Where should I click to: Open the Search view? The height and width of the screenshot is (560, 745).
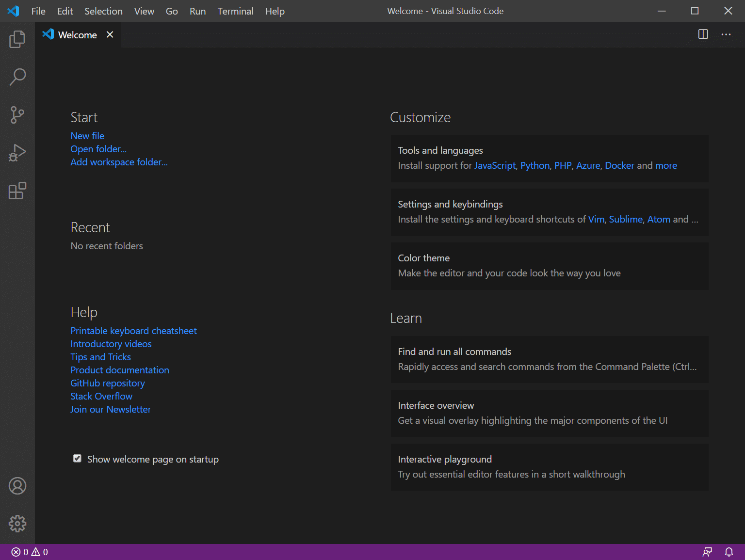[17, 77]
